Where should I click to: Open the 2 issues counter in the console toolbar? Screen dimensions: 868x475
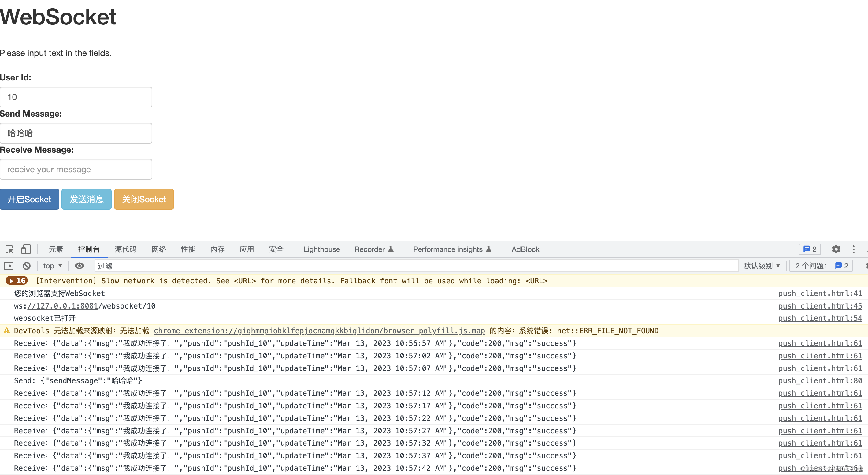821,266
